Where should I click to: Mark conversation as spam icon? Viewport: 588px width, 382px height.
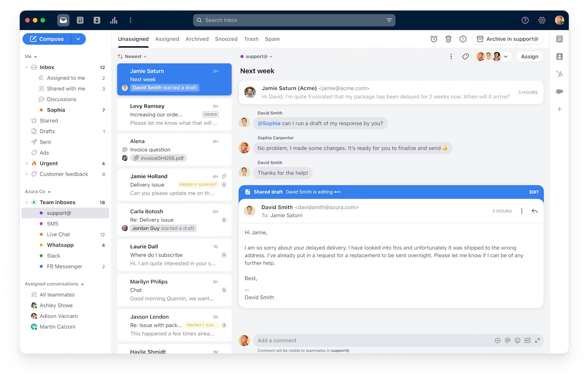point(463,39)
